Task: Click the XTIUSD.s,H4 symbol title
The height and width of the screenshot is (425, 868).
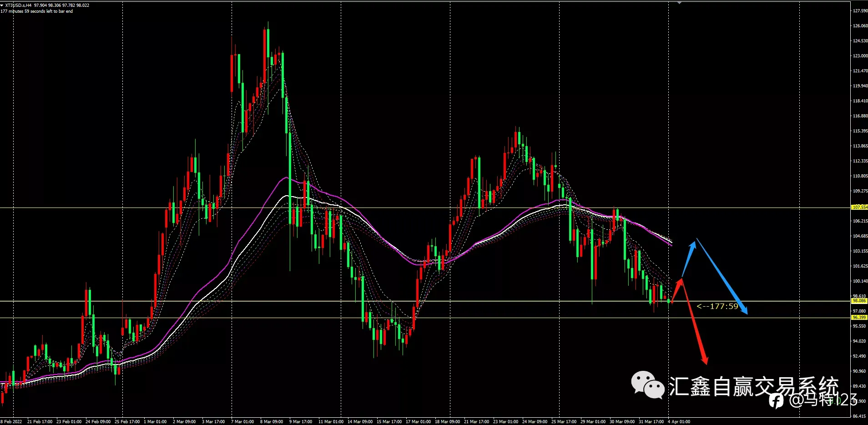Action: pyautogui.click(x=18, y=5)
